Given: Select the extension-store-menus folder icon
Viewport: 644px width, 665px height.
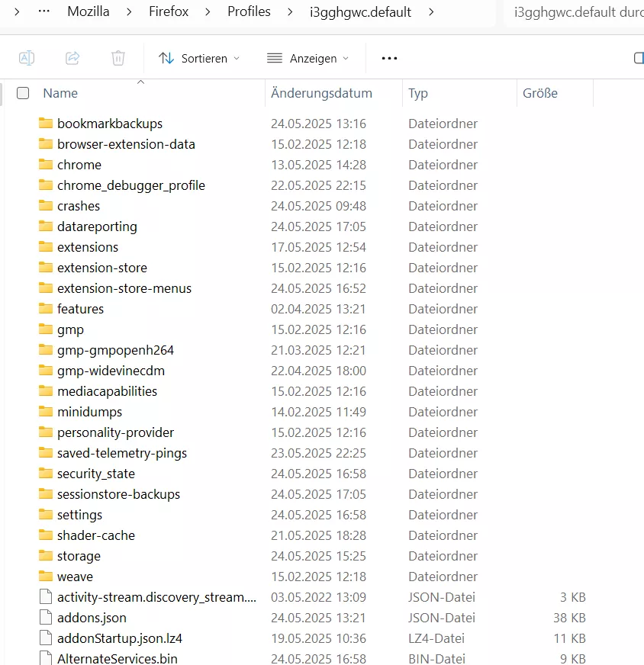Looking at the screenshot, I should coord(45,288).
